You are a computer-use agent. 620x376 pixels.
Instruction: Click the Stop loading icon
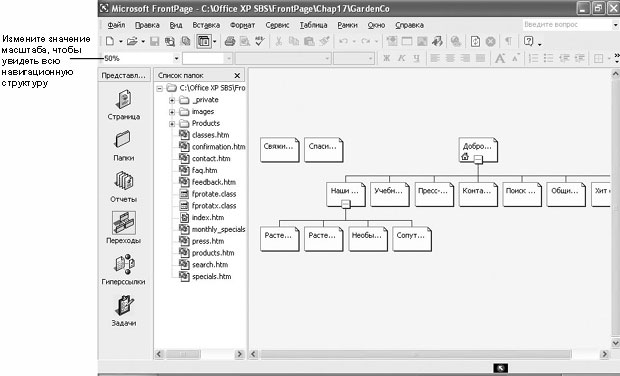[x=491, y=41]
